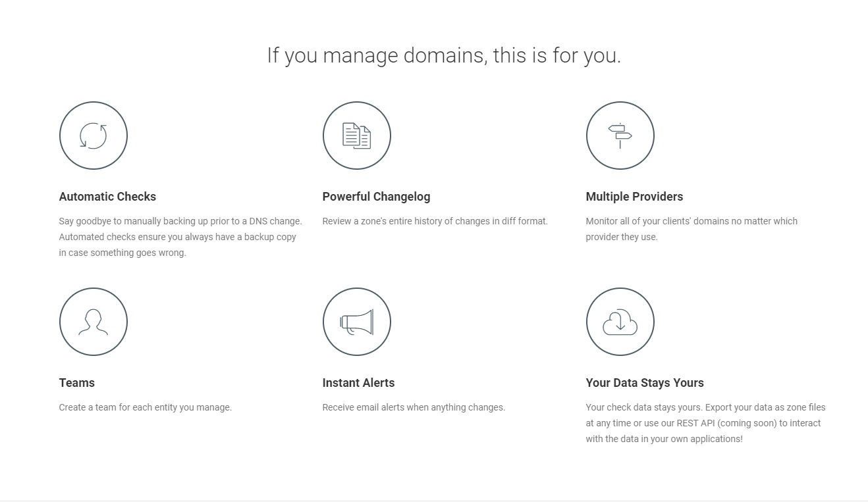Click the 'Your check data stays yours' paragraph
Viewport: 868px width, 502px height.
[x=705, y=423]
